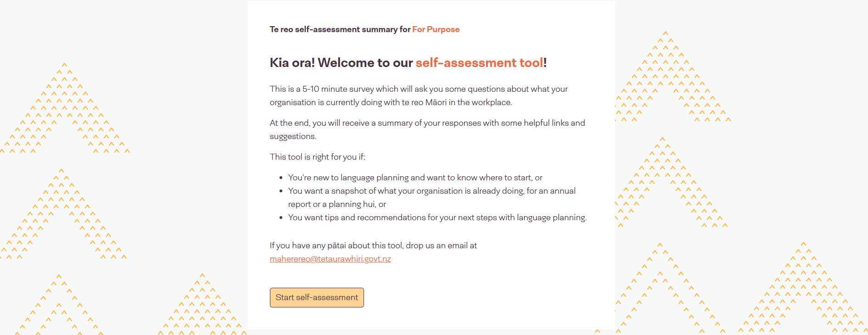Viewport: 868px width, 335px height.
Task: Click the Start self-assessment button
Action: click(317, 297)
